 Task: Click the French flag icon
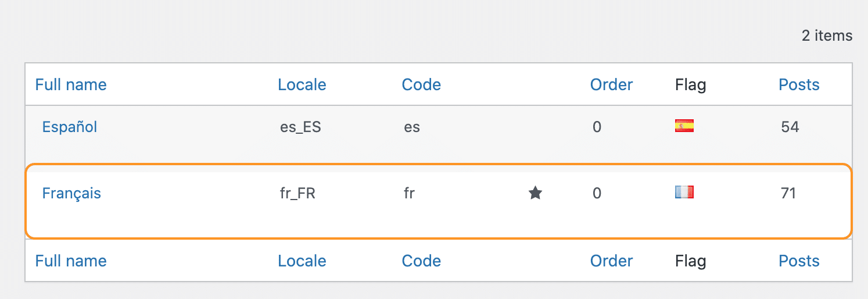point(684,192)
